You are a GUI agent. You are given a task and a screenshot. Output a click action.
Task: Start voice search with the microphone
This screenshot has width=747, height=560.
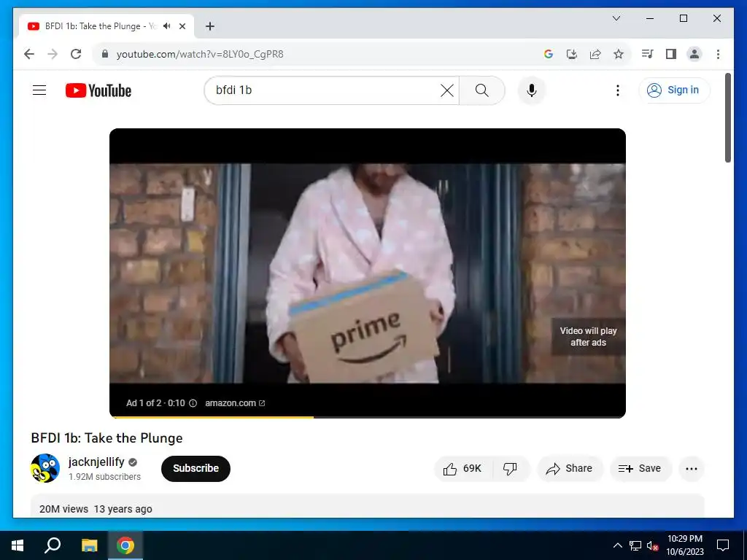(x=532, y=90)
